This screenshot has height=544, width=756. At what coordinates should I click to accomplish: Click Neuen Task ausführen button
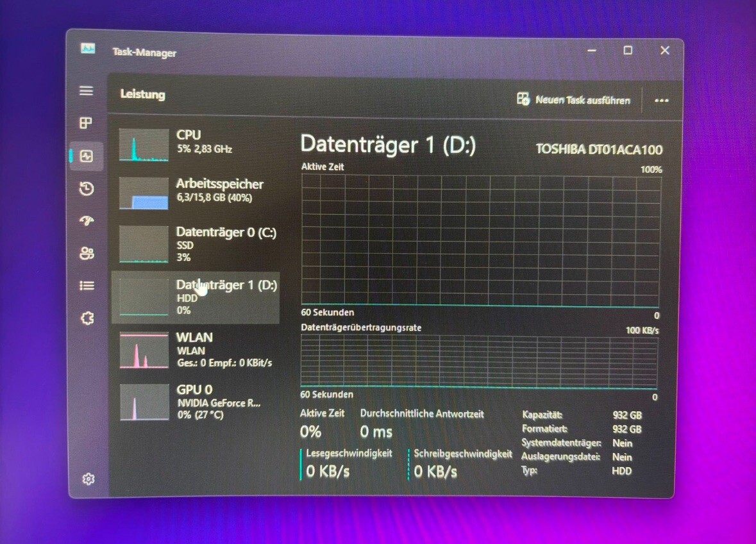pos(573,100)
